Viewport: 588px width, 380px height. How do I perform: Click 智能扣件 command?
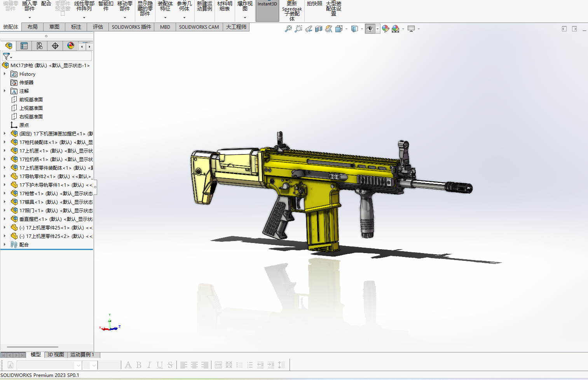(106, 6)
